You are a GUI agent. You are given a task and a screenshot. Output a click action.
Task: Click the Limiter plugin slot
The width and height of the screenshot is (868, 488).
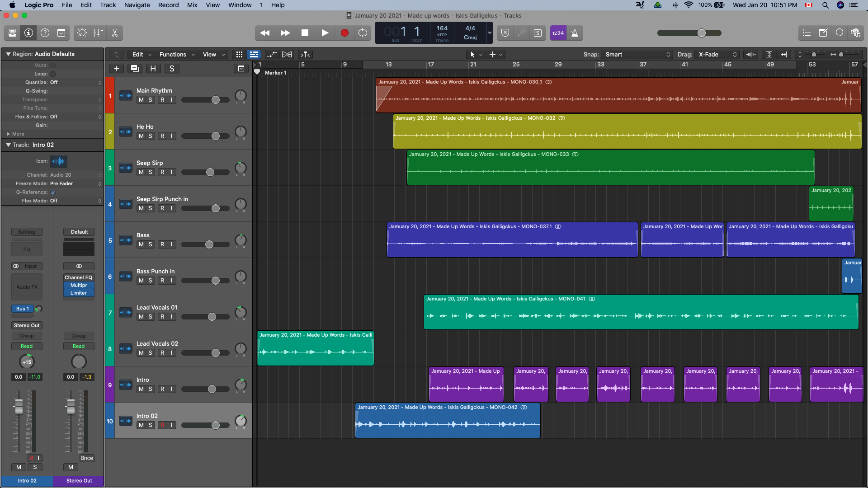(79, 293)
